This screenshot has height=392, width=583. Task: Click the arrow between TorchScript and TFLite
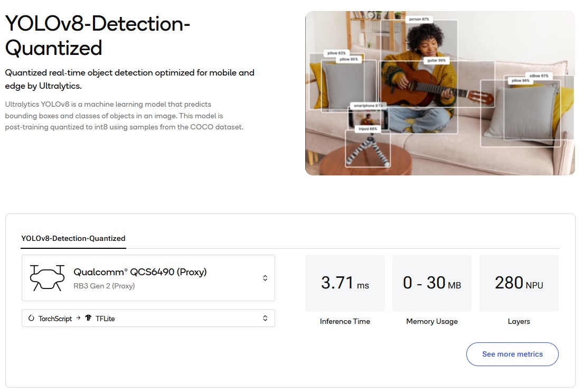[78, 319]
